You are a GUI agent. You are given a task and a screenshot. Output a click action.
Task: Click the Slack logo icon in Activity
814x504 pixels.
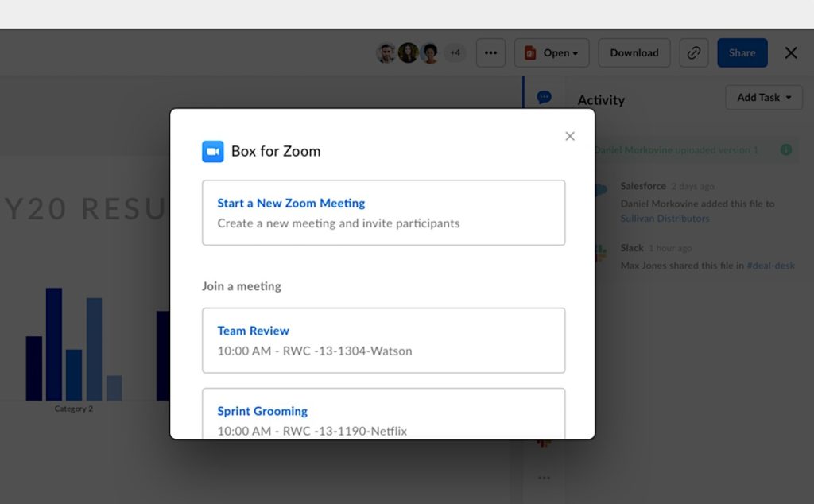(601, 253)
